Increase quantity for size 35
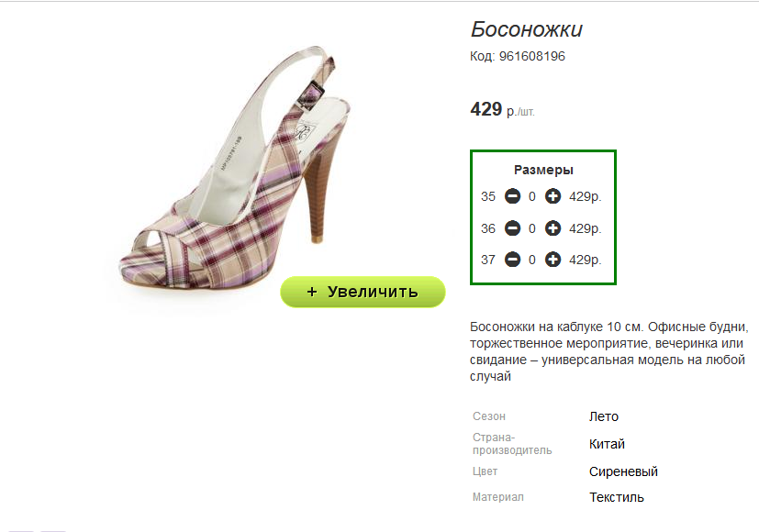This screenshot has width=759, height=532. [x=553, y=196]
